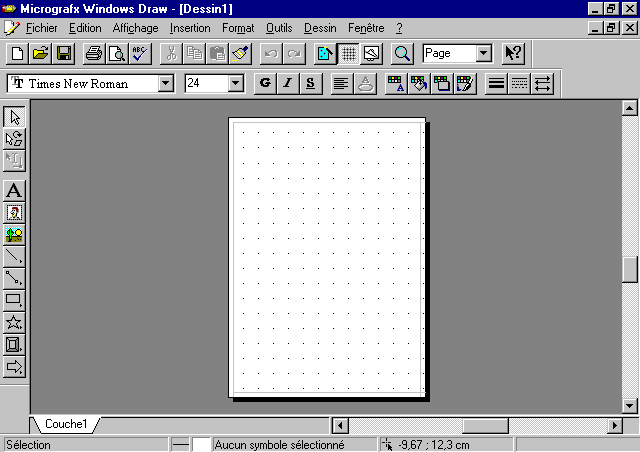The image size is (640, 452).
Task: Open print preview icon
Action: (x=117, y=53)
